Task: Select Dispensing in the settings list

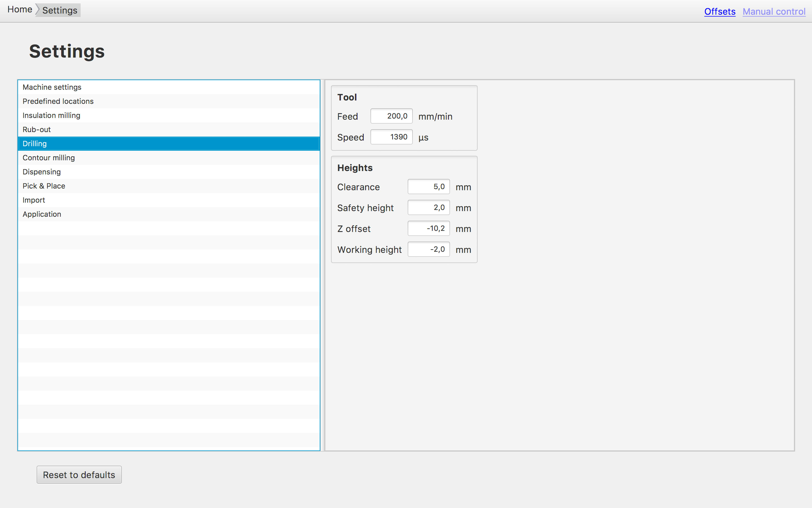Action: tap(169, 172)
